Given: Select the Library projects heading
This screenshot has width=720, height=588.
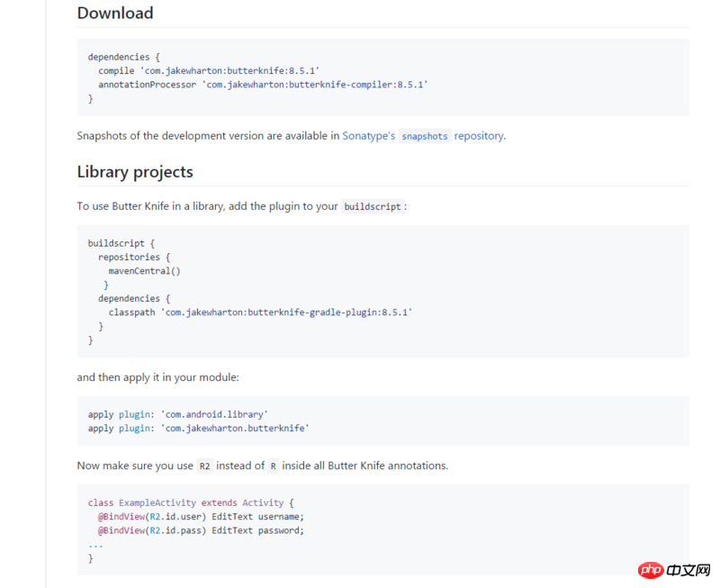Looking at the screenshot, I should click(x=135, y=172).
